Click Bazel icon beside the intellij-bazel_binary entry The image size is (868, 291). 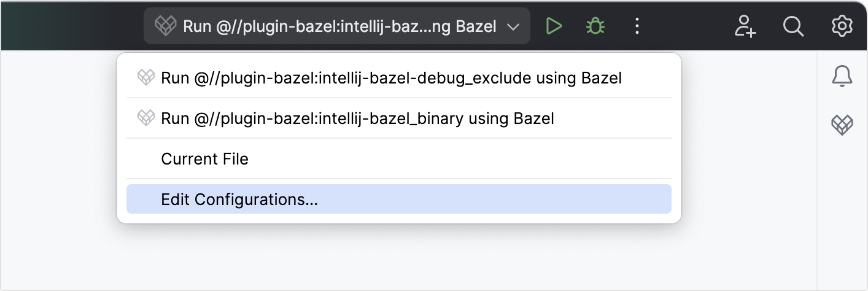click(x=145, y=118)
